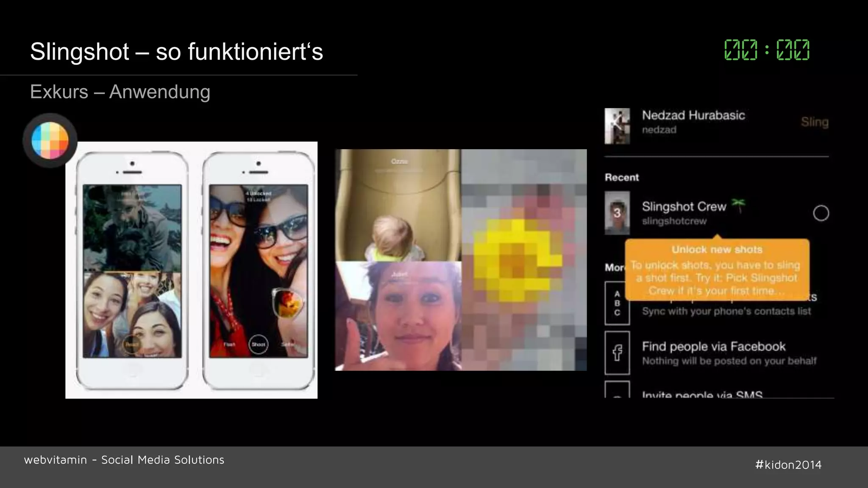Click the slide title Slingshot – so funktioniert's
The height and width of the screenshot is (488, 868).
click(176, 52)
